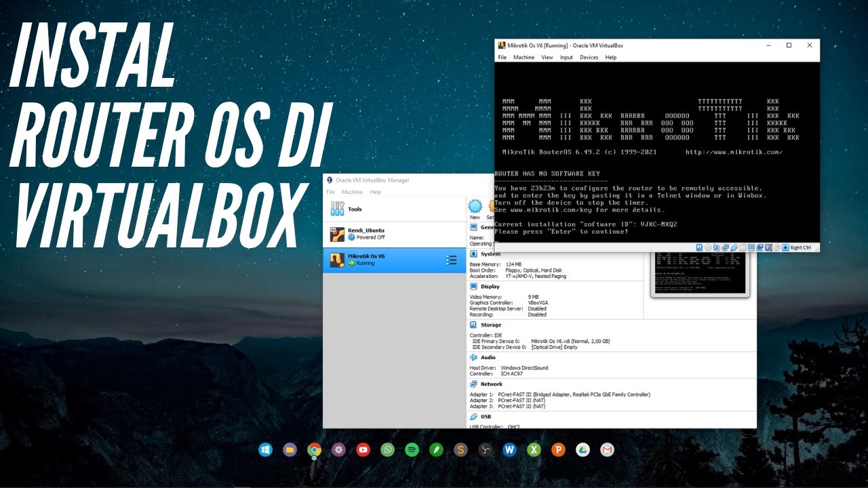Click the keyboard capture arrow icon
This screenshot has width=868, height=488.
coord(785,247)
